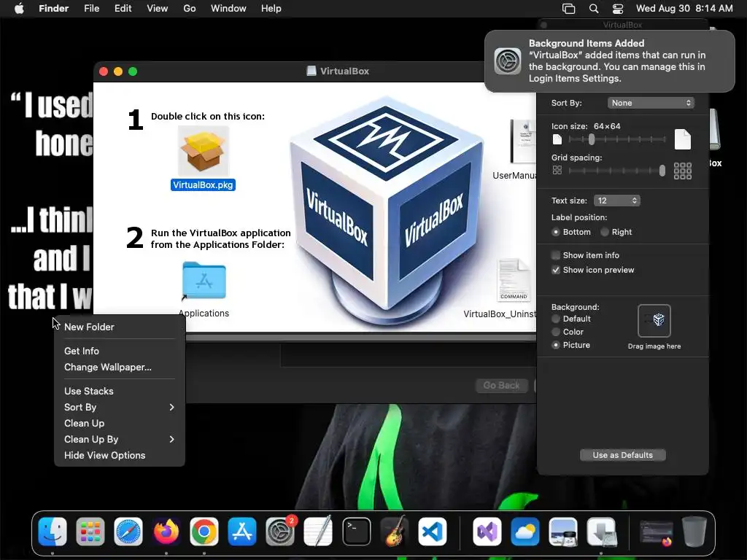Open the File menu

(x=91, y=9)
